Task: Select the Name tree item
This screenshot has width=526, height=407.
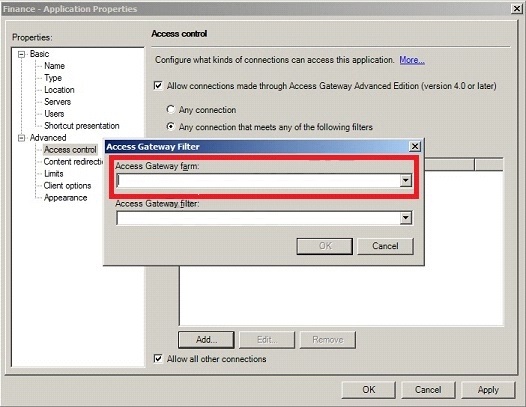Action: pos(54,66)
